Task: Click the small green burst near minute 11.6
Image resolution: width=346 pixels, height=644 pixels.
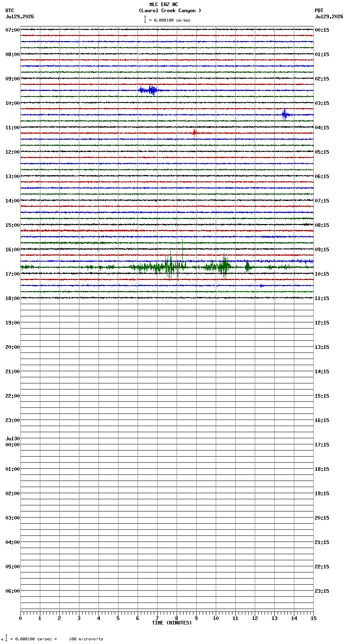Action: 247,267
